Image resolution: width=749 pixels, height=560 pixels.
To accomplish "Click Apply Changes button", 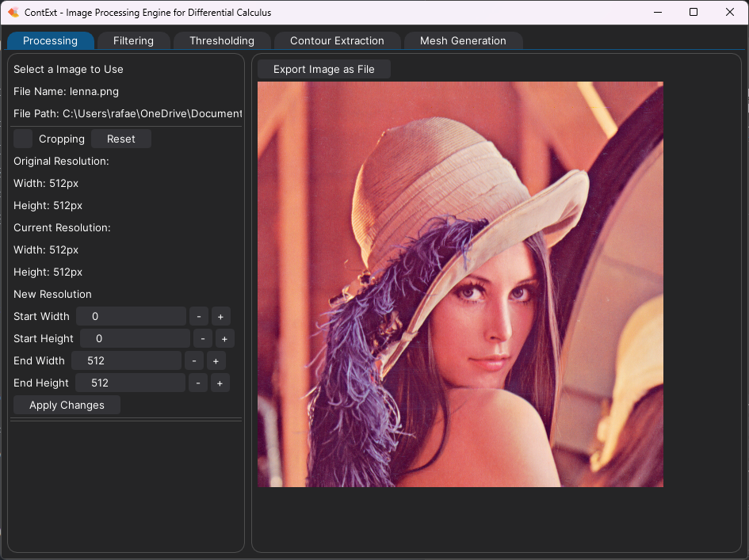I will tap(67, 406).
